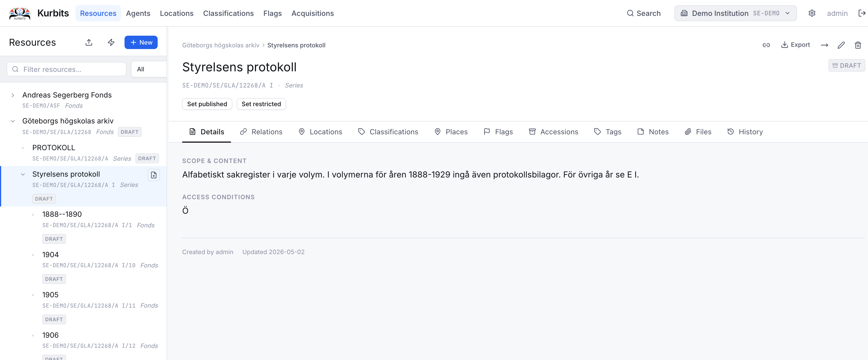868x360 pixels.
Task: Switch to the Details tab
Action: 206,132
